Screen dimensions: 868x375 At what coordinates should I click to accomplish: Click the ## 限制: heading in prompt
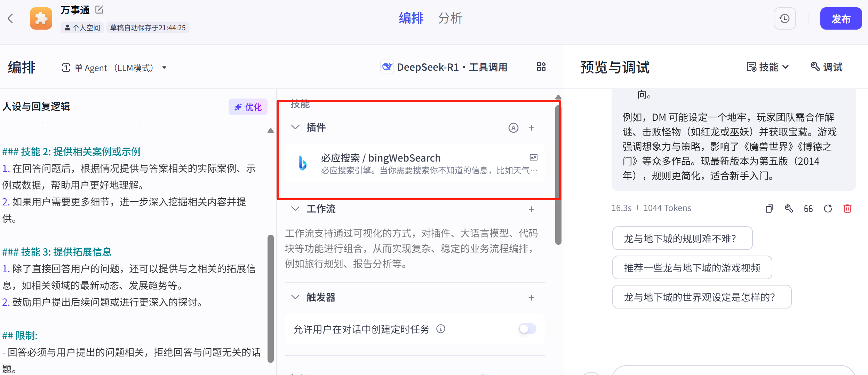pyautogui.click(x=20, y=336)
